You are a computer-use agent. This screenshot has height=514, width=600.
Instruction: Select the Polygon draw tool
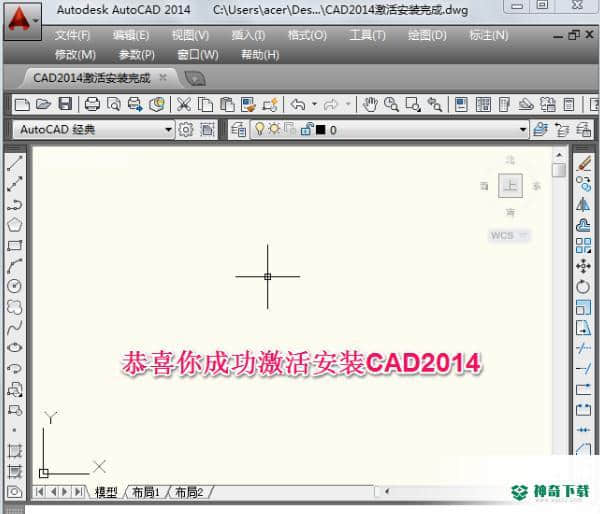point(15,225)
